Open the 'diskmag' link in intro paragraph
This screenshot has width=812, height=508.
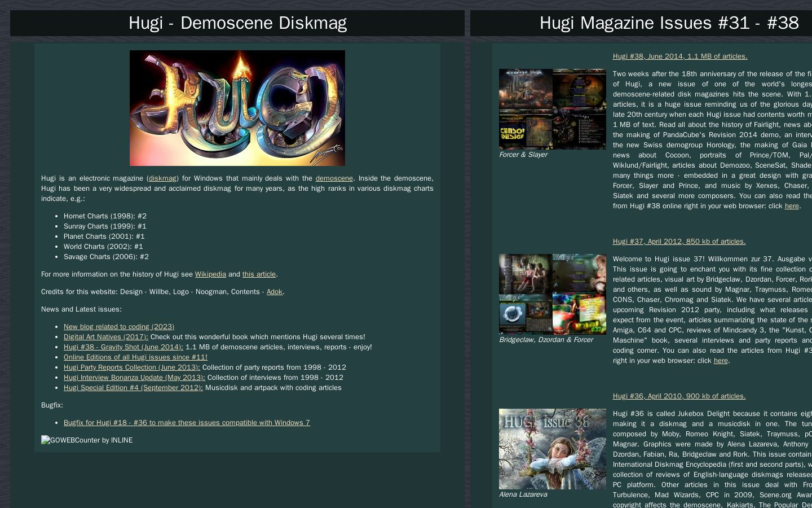[162, 178]
